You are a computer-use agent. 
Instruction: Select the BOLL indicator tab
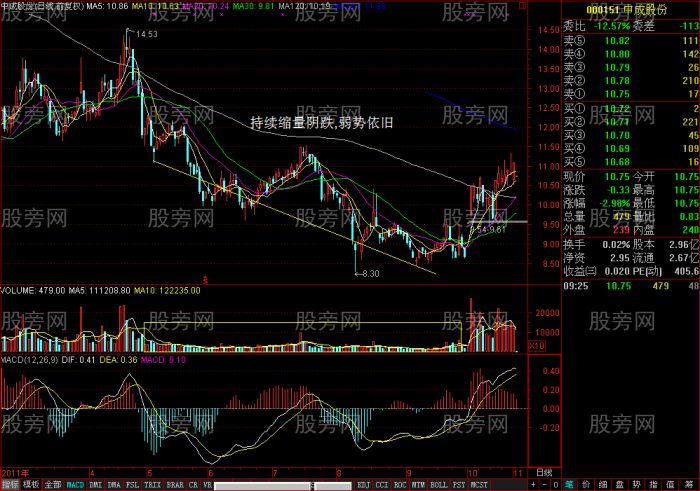point(438,485)
